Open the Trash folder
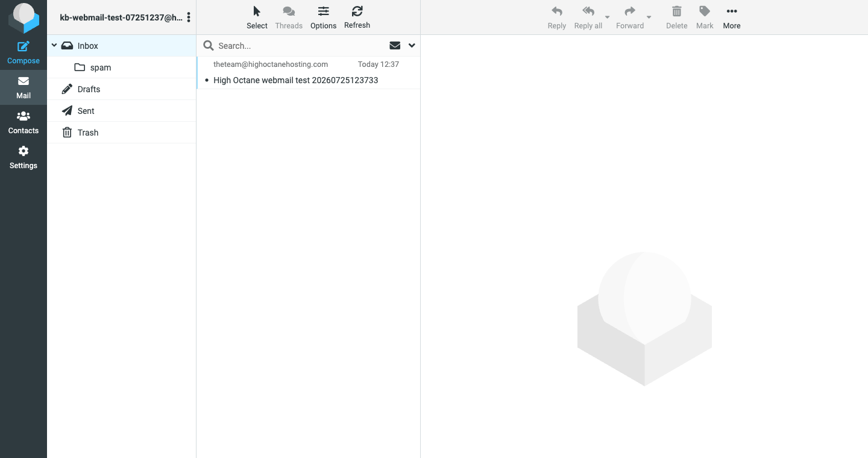 pyautogui.click(x=122, y=133)
